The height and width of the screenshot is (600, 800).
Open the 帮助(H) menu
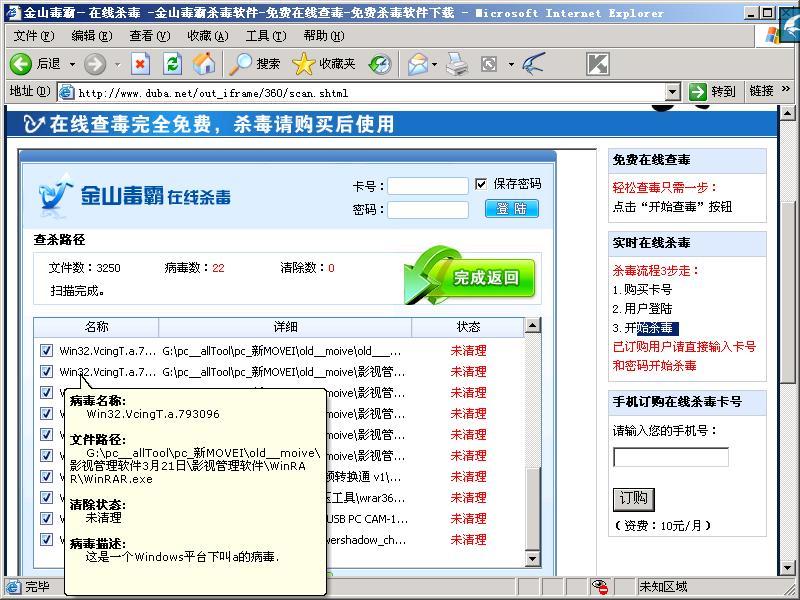pos(324,36)
